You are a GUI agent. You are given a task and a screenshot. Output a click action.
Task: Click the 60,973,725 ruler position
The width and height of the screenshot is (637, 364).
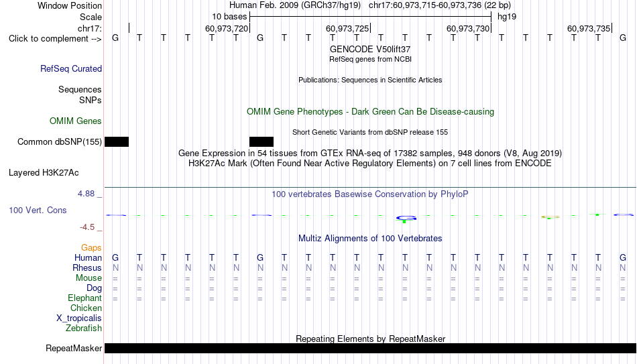pos(347,28)
